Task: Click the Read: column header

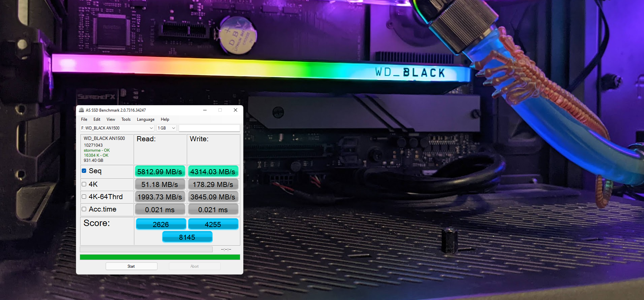Action: pos(146,139)
